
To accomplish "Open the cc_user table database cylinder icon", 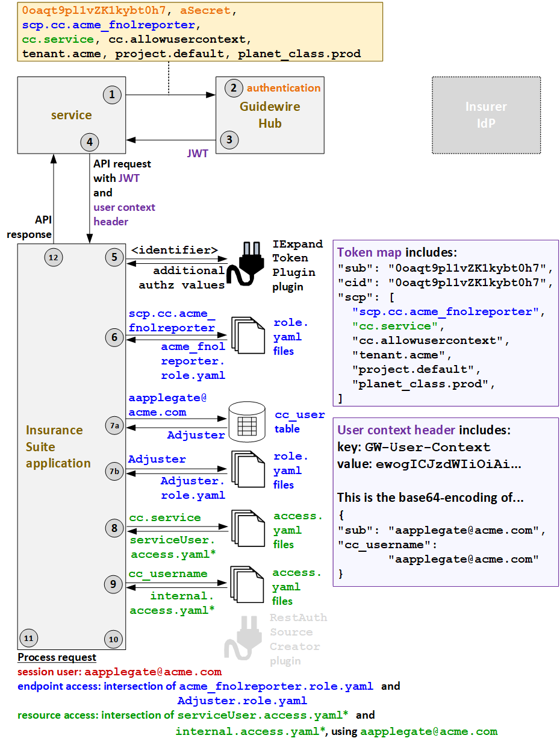I will coord(247,420).
